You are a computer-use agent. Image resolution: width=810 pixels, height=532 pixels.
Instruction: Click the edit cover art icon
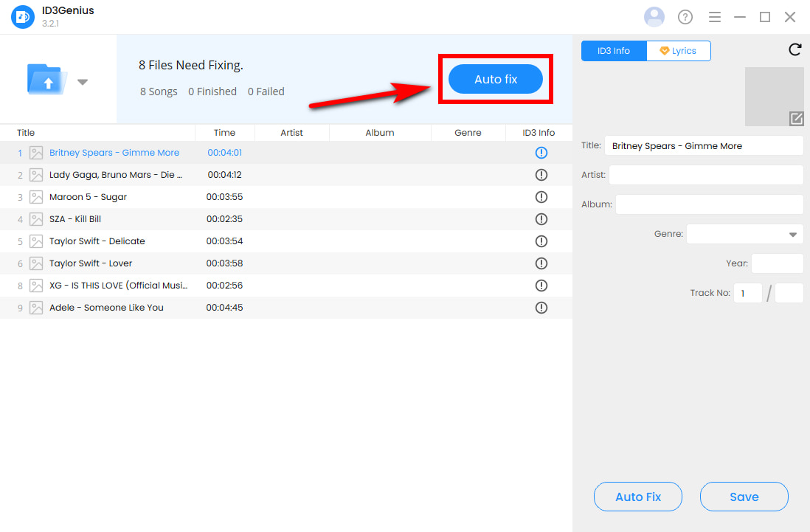(796, 119)
